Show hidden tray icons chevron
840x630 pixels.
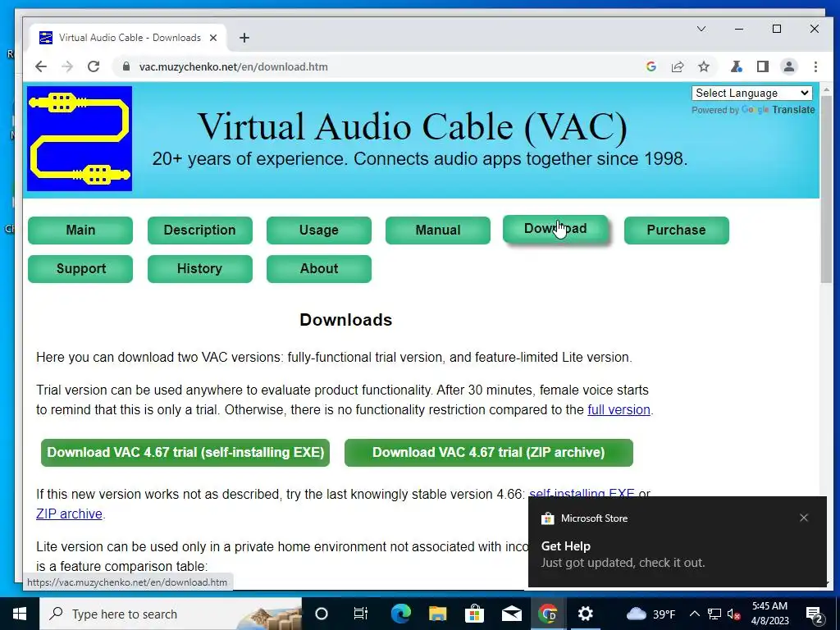click(694, 614)
